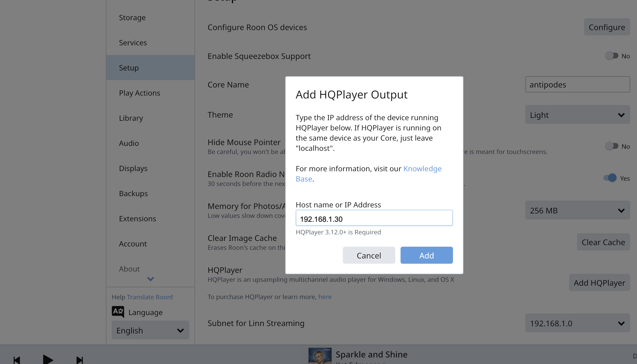Follow the Translate Roon link
Image resolution: width=637 pixels, height=364 pixels.
point(149,297)
